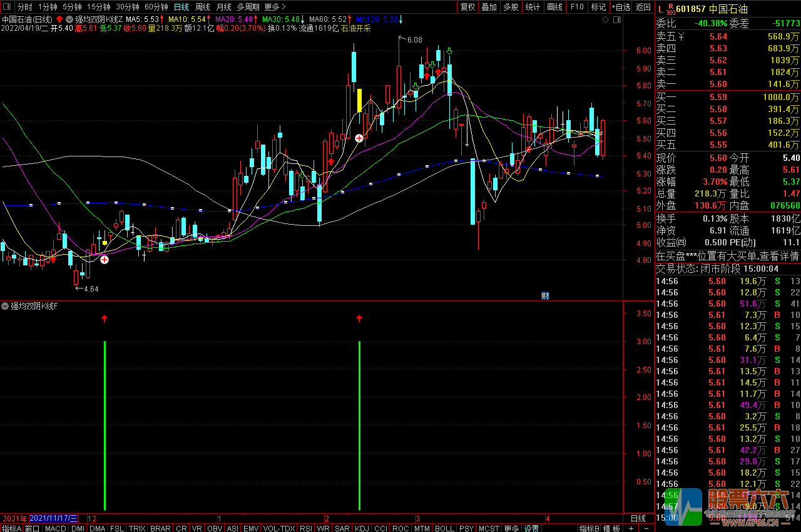
Task: Switch to the 60分钟 period
Action: point(156,7)
